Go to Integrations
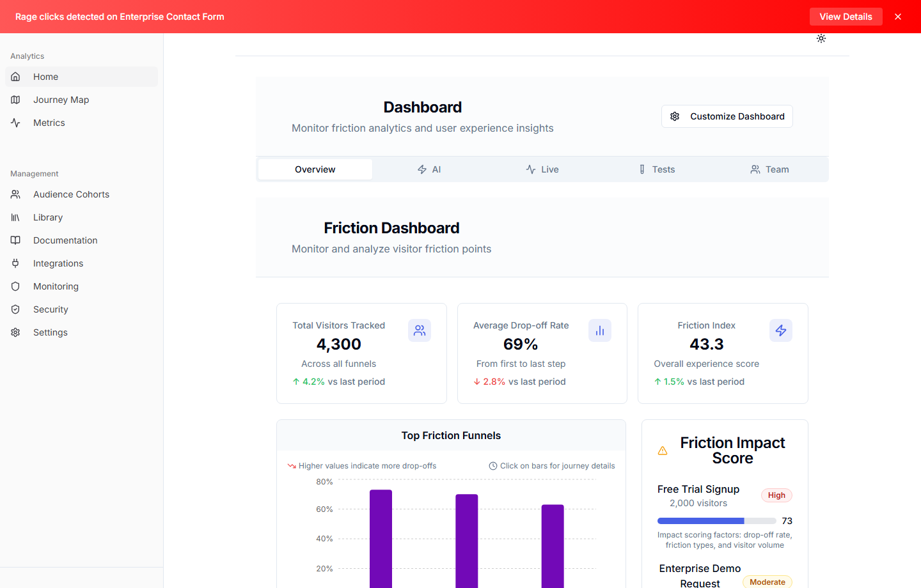This screenshot has height=588, width=921. coord(81,263)
